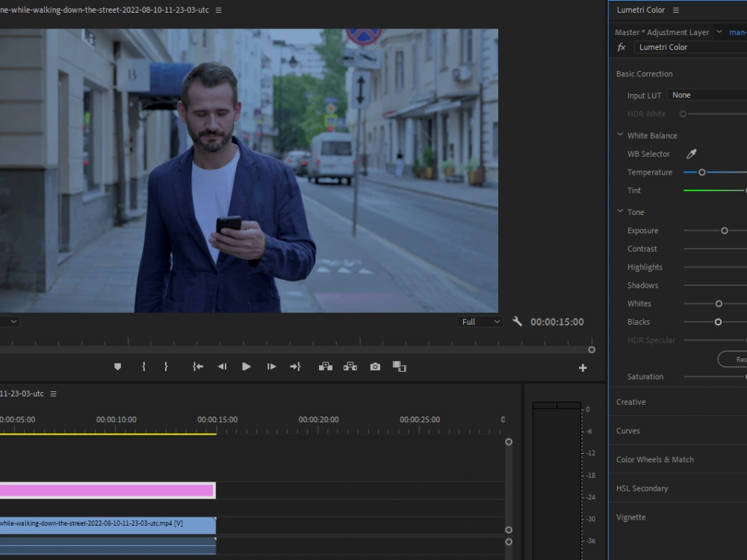747x560 pixels.
Task: Click the audio meter panel
Action: tap(557, 481)
